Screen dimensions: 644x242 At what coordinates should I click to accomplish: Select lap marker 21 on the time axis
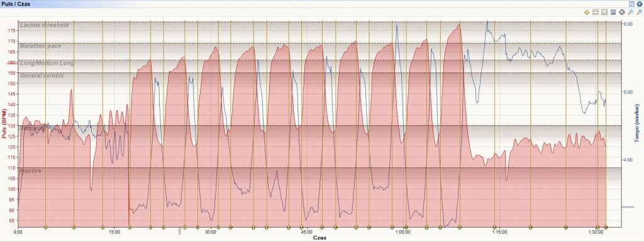click(x=427, y=227)
